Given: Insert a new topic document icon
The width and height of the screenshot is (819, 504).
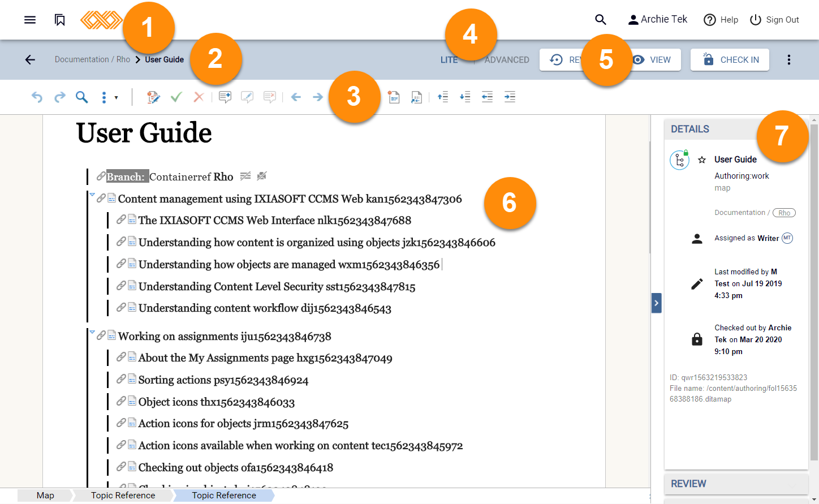Looking at the screenshot, I should coord(394,97).
